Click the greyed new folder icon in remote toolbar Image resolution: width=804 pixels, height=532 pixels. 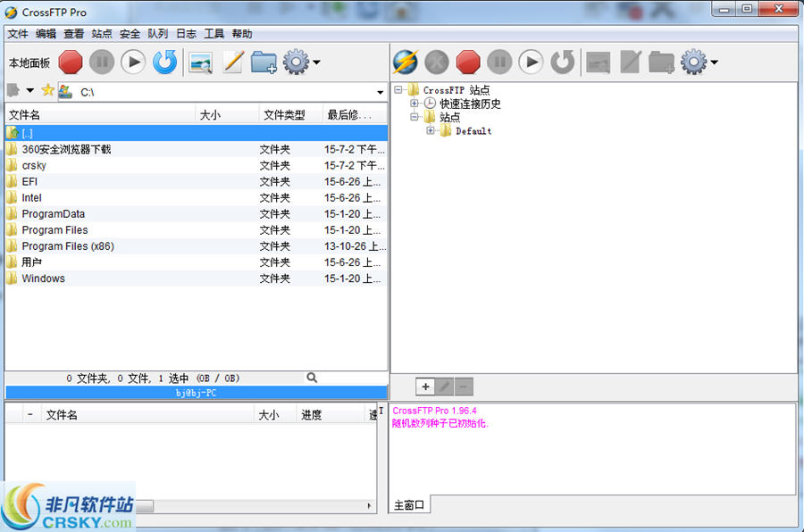661,62
